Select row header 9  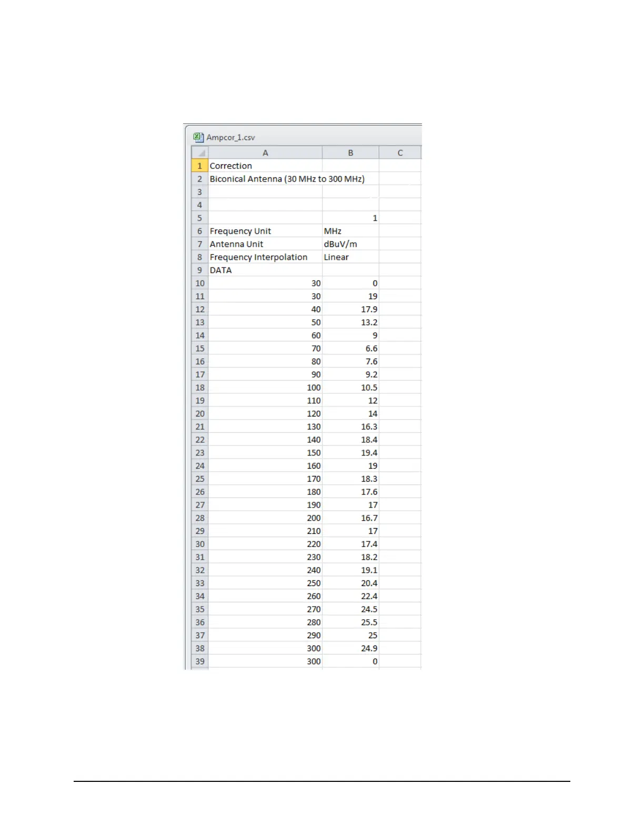coord(200,270)
